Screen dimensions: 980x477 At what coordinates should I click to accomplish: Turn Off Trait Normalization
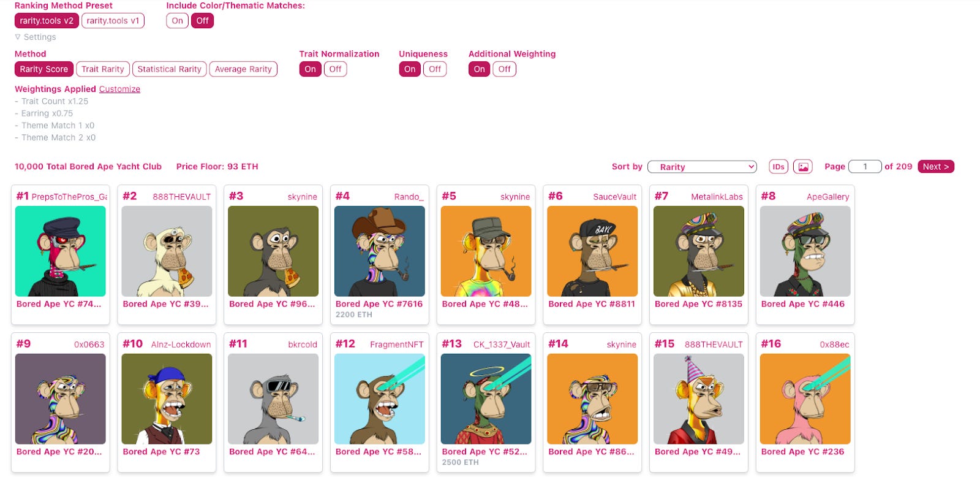point(335,69)
